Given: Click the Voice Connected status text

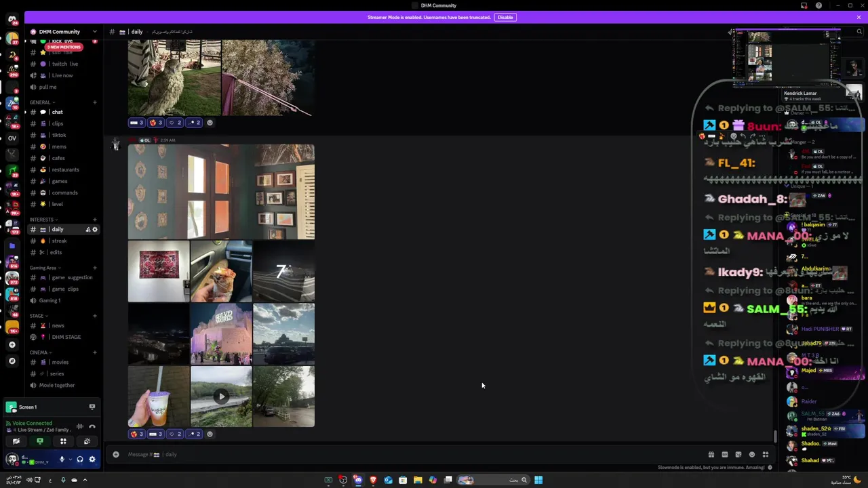Looking at the screenshot, I should pos(32,423).
